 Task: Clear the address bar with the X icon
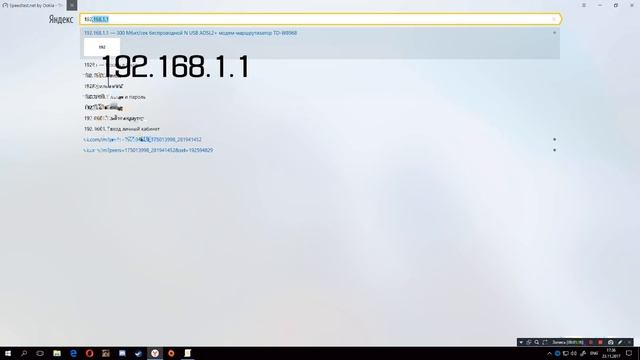[x=554, y=19]
